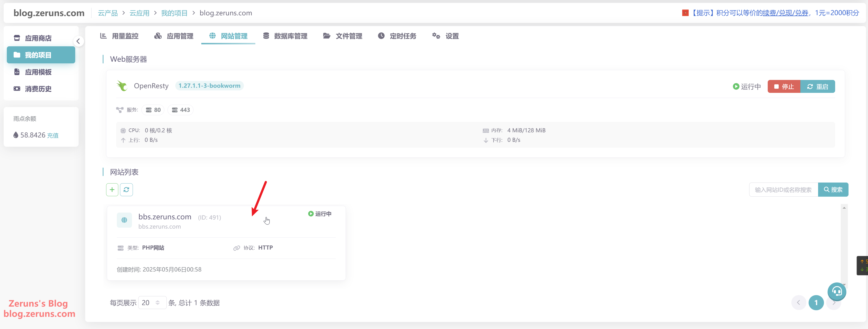Click the 0 核/0.2 核 CPU value

(x=158, y=131)
